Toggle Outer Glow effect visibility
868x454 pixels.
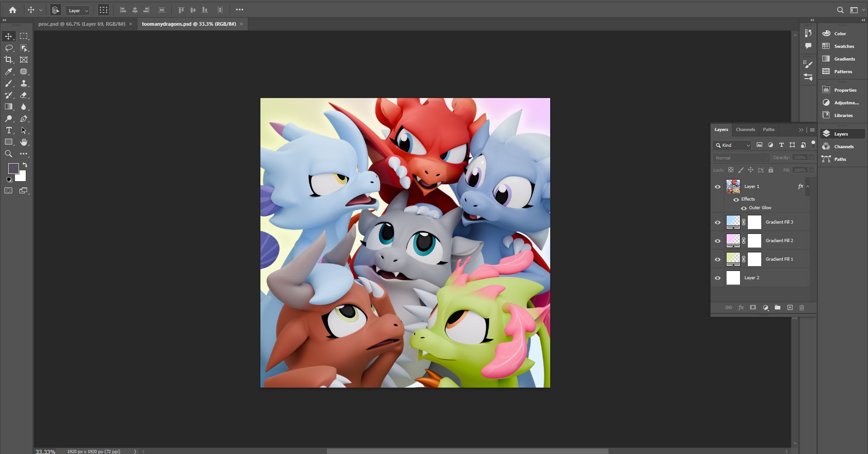pyautogui.click(x=744, y=208)
